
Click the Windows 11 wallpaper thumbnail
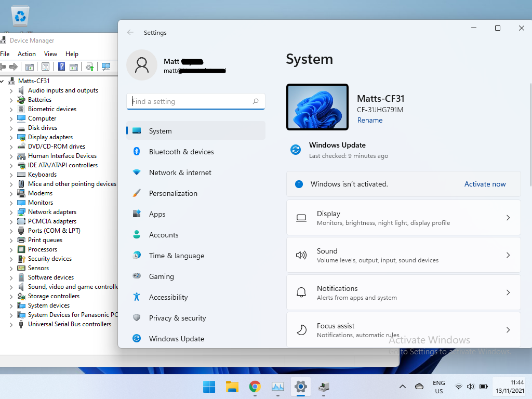(317, 107)
